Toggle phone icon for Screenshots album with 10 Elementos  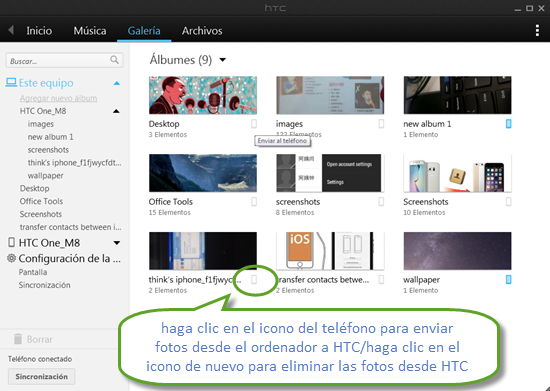508,202
